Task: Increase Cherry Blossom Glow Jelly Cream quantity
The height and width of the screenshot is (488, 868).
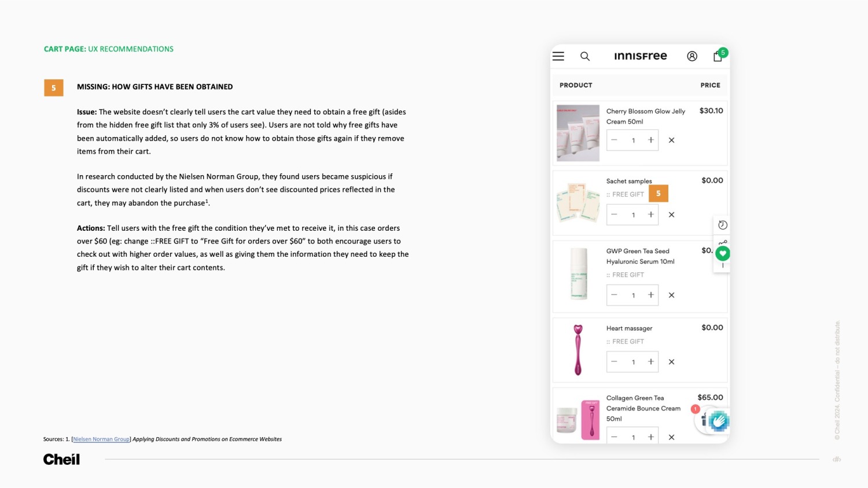Action: 651,141
